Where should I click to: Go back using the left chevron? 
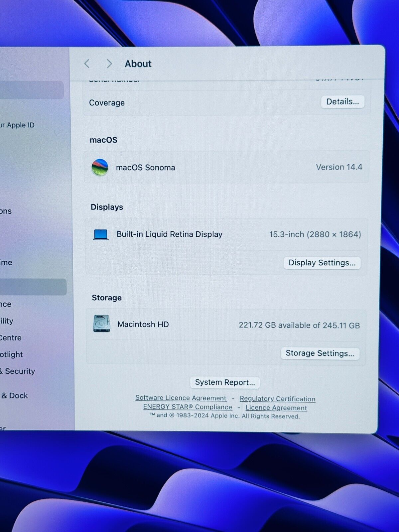point(87,64)
